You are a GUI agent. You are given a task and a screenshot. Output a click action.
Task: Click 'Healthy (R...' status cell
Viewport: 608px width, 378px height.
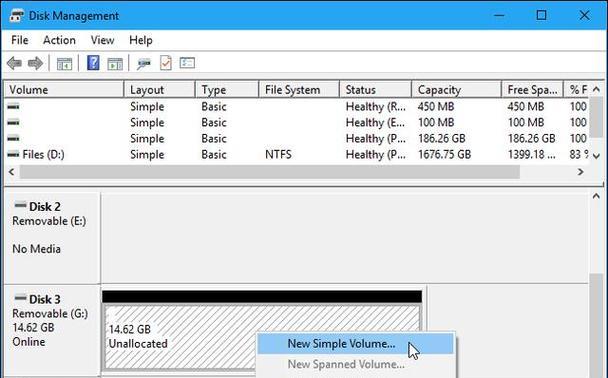(x=376, y=107)
